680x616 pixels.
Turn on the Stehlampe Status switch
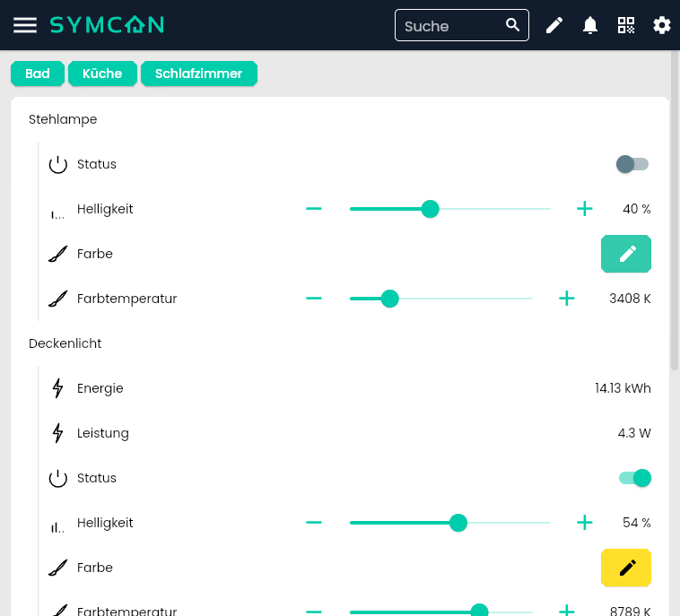[632, 164]
